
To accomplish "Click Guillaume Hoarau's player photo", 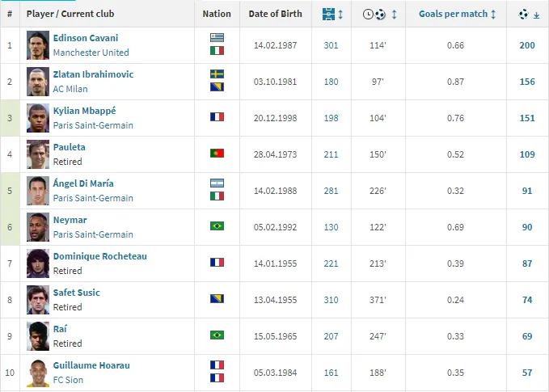I will [37, 373].
